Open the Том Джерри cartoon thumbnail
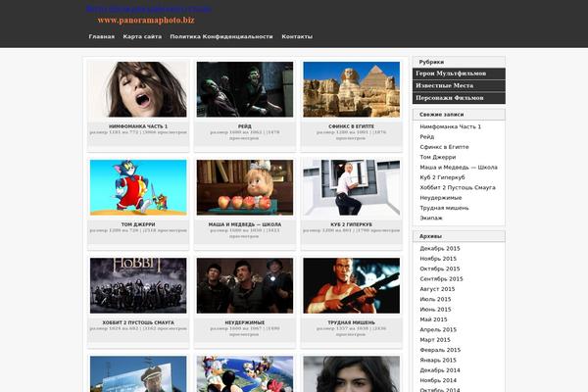 pyautogui.click(x=138, y=187)
